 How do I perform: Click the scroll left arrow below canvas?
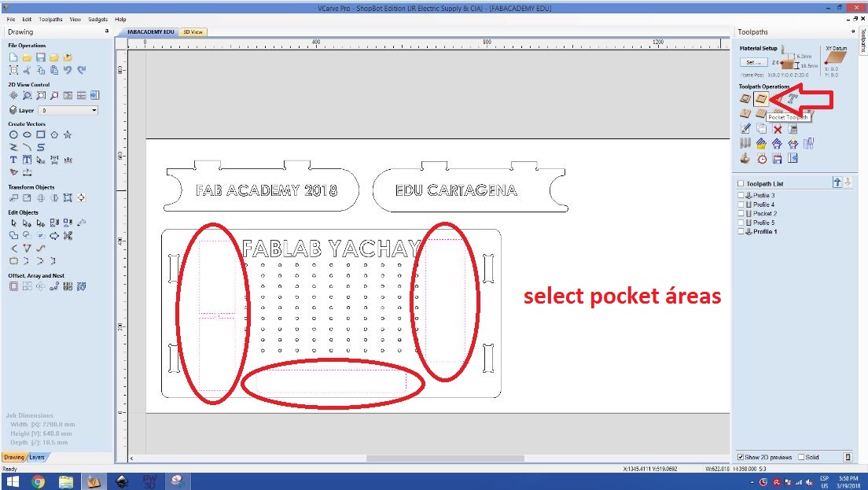point(131,459)
